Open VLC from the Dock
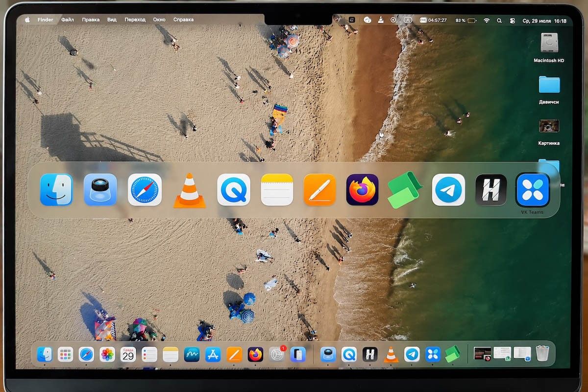This screenshot has height=392, width=588. click(391, 354)
